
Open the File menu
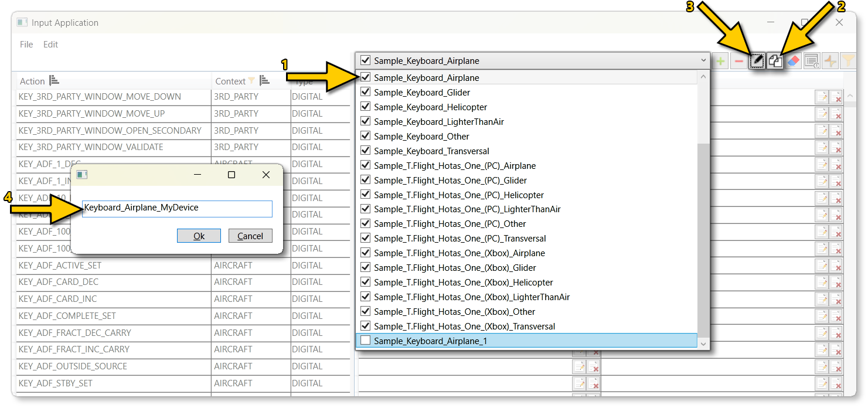coord(26,44)
